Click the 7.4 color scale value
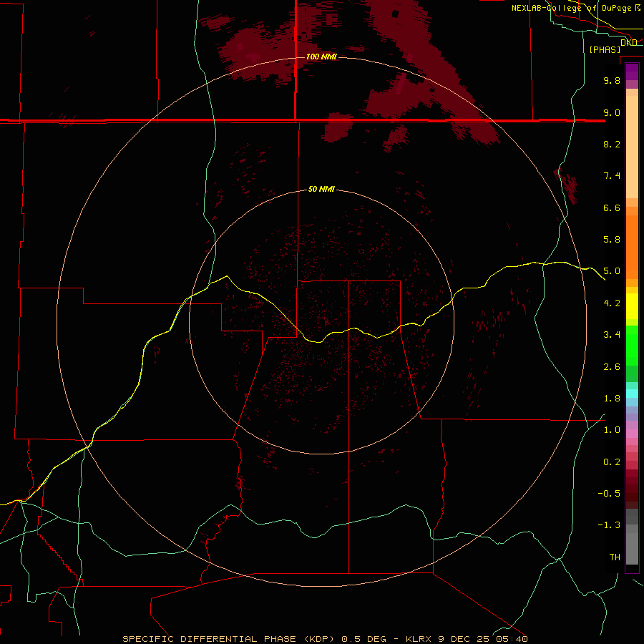Viewport: 644px width, 644px height. [612, 176]
